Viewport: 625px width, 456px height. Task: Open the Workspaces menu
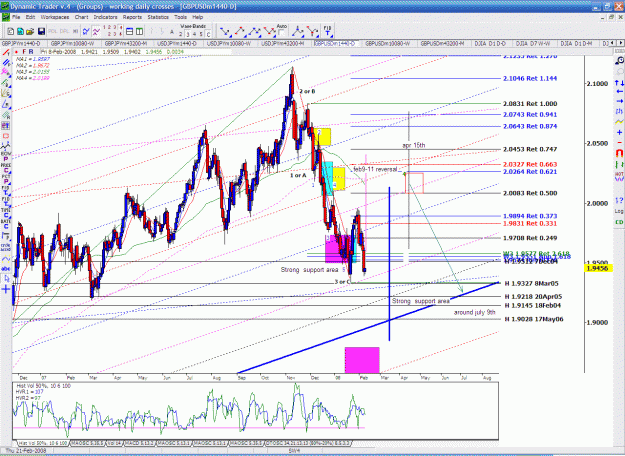coord(55,17)
